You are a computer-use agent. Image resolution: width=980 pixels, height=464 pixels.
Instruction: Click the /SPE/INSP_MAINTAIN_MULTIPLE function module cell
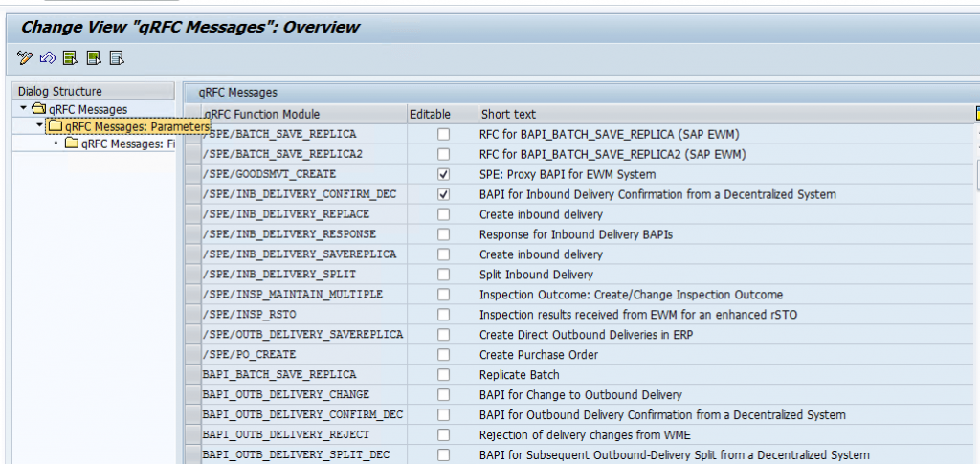point(303,294)
